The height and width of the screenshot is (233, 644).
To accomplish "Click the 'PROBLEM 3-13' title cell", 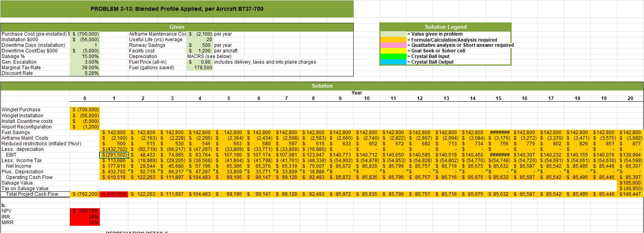I will point(177,9).
